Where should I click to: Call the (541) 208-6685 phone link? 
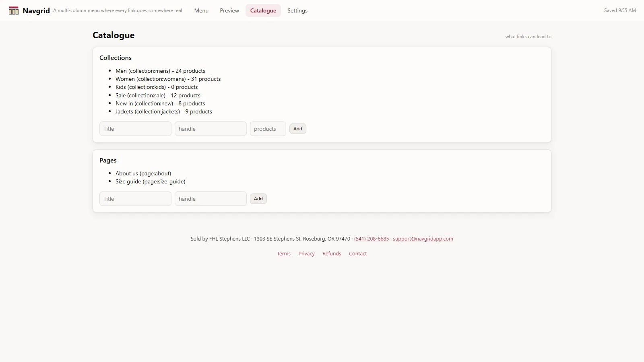click(x=372, y=239)
